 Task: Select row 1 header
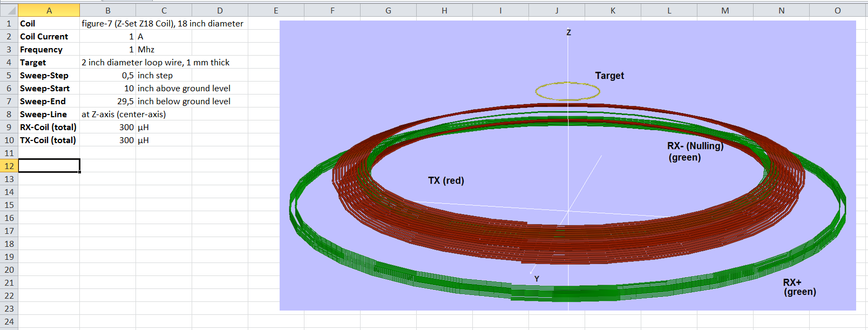coord(9,23)
